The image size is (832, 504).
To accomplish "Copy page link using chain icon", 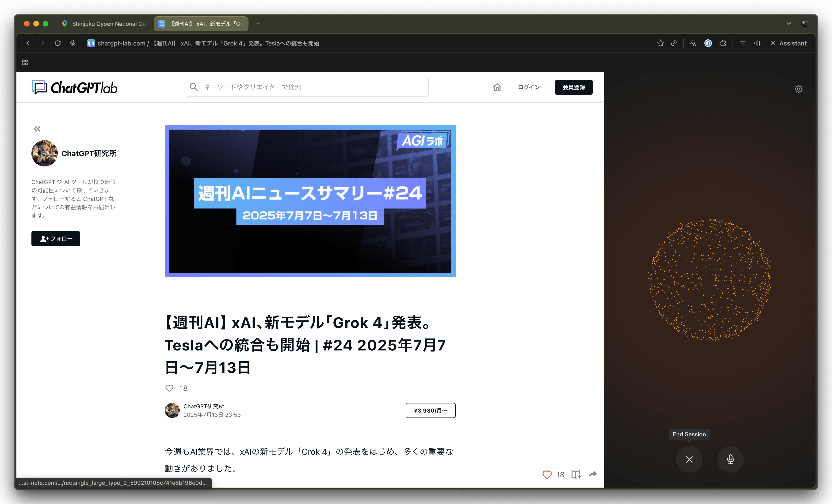I will point(674,43).
